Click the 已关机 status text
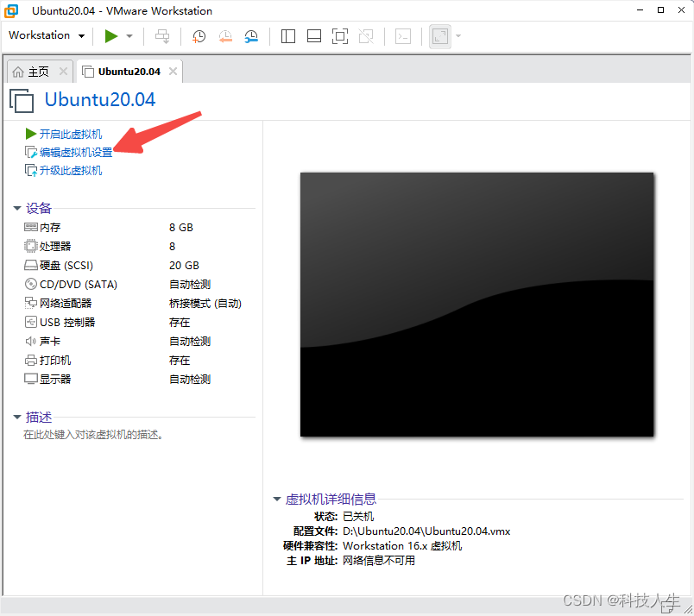 click(358, 517)
